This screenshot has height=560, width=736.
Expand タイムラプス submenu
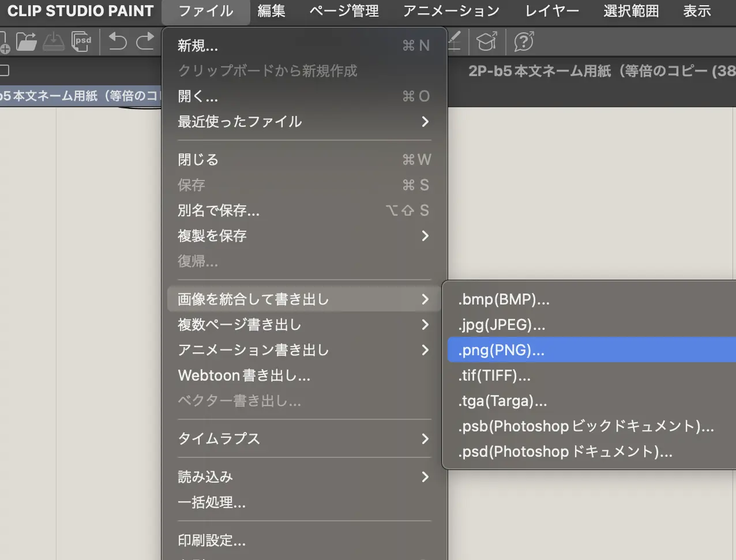coord(305,439)
